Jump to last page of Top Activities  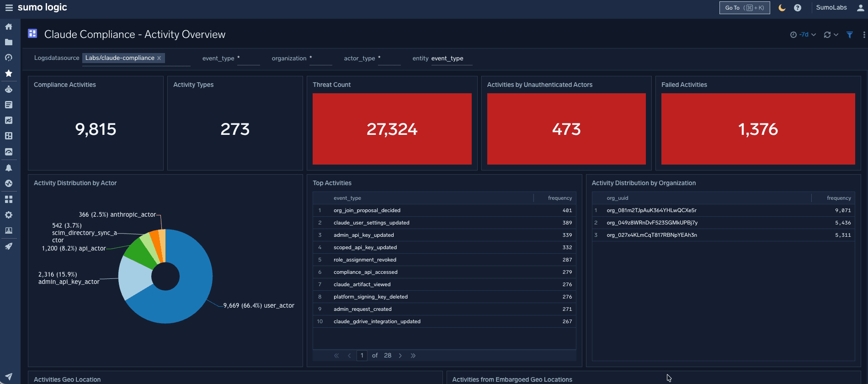(x=413, y=356)
